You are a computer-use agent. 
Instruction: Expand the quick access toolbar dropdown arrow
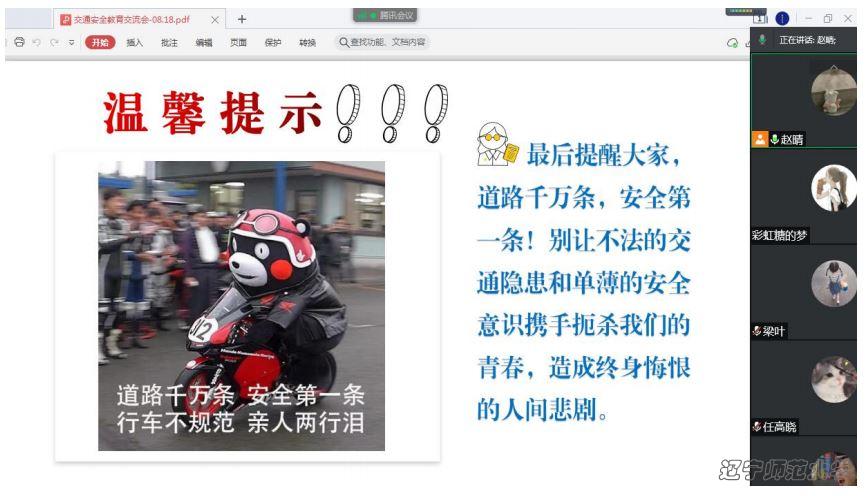point(71,42)
